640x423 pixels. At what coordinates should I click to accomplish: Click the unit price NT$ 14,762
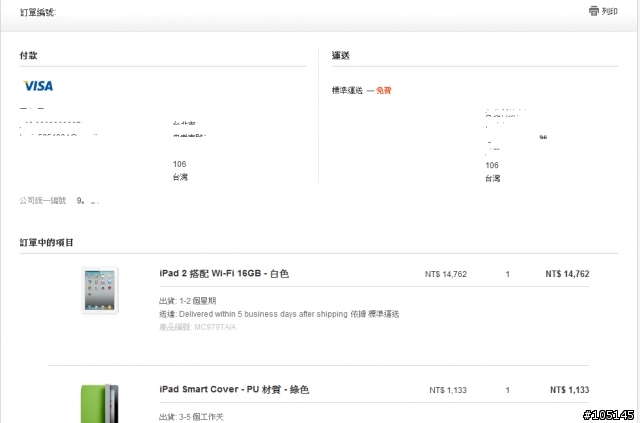tap(446, 274)
